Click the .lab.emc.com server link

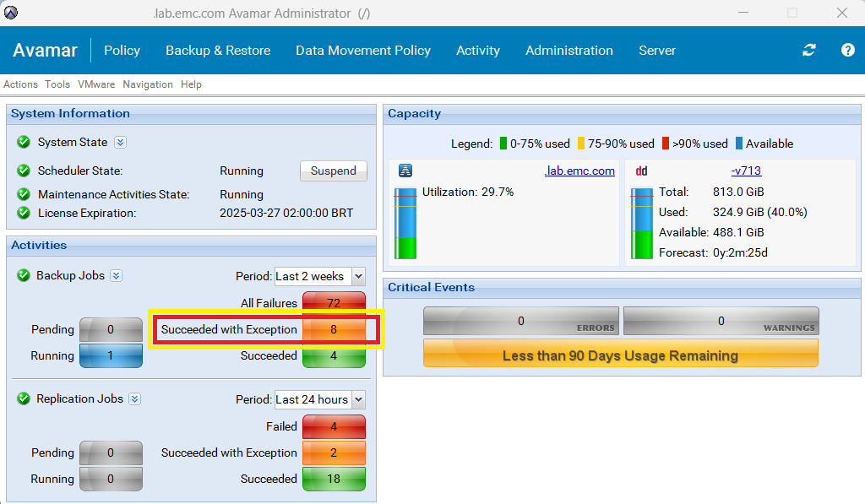coord(579,171)
